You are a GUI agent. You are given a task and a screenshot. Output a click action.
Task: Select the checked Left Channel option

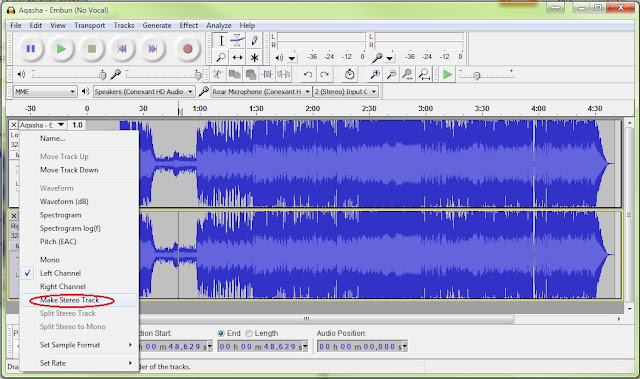[x=79, y=273]
